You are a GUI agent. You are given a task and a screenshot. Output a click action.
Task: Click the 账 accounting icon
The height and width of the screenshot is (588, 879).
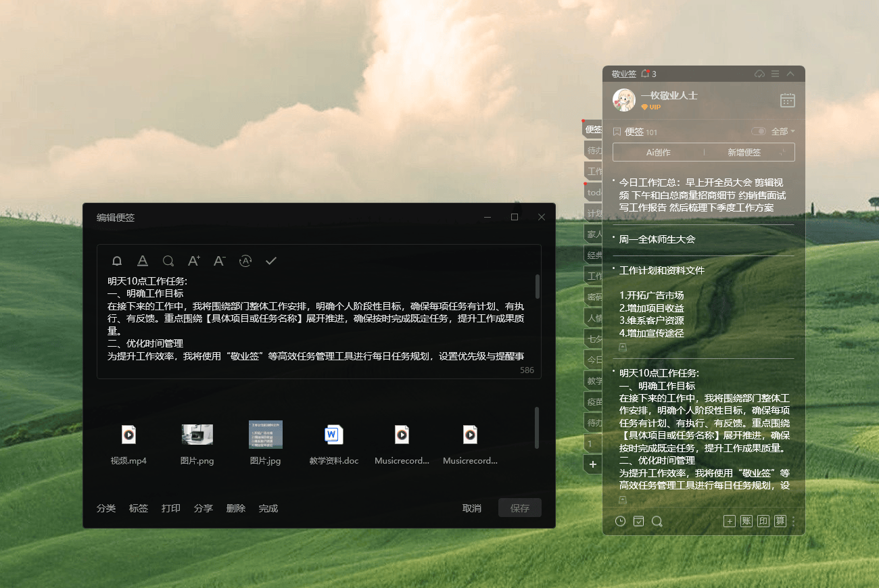coord(746,521)
